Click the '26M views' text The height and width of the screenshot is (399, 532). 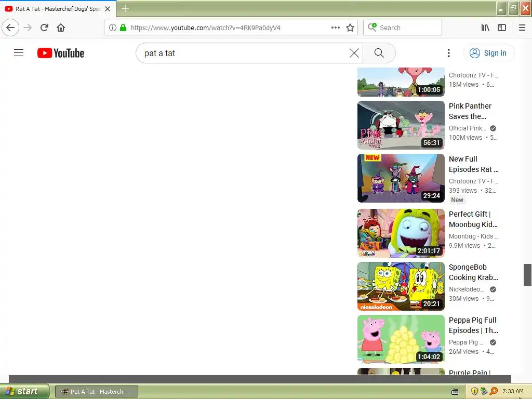(x=463, y=352)
